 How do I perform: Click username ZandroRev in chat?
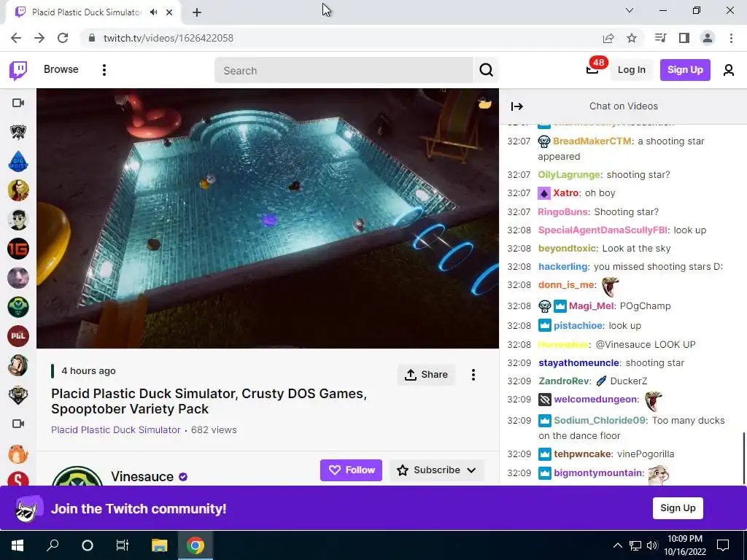564,381
